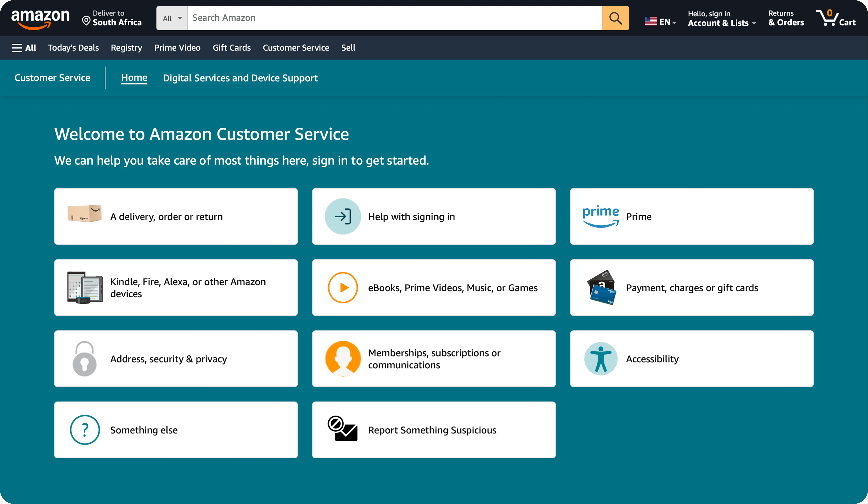Open the All search category dropdown
The width and height of the screenshot is (868, 504).
coord(172,18)
